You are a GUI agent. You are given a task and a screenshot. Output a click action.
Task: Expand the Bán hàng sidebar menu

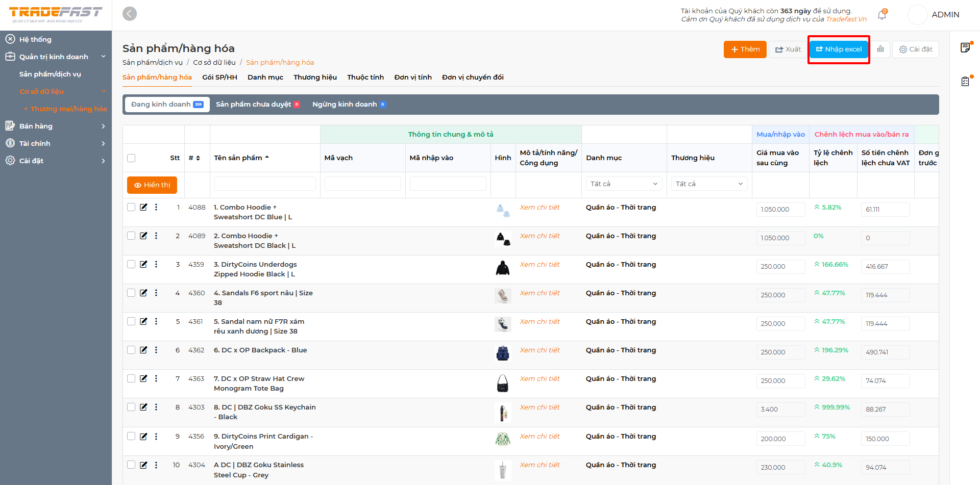click(x=56, y=126)
